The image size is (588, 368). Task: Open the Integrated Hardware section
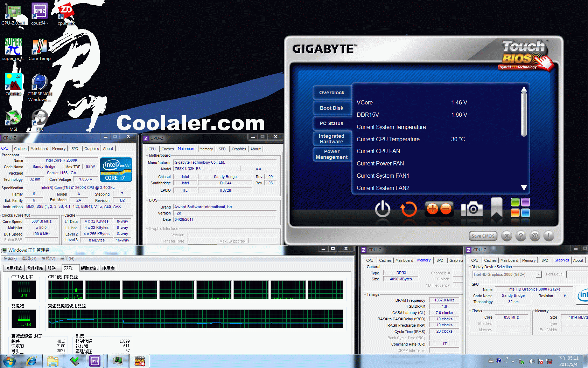tap(332, 139)
